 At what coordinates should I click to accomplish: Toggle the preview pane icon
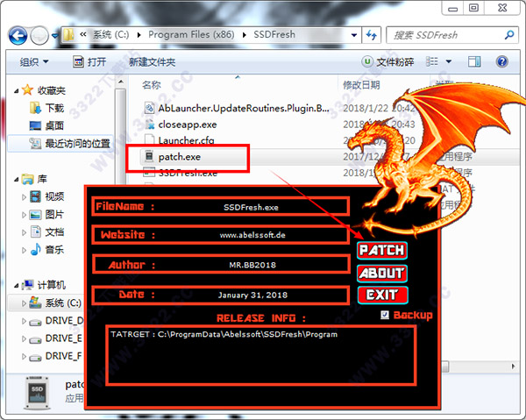tap(474, 61)
